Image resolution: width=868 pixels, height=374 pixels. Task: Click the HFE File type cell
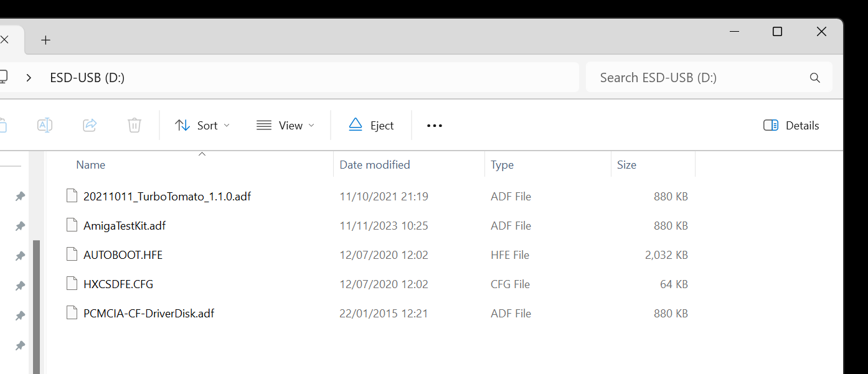[x=510, y=255]
